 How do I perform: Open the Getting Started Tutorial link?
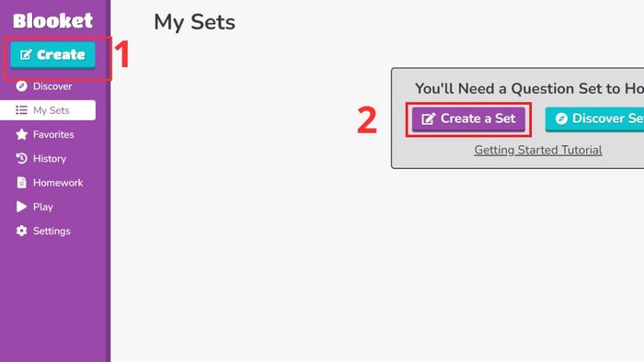(538, 150)
